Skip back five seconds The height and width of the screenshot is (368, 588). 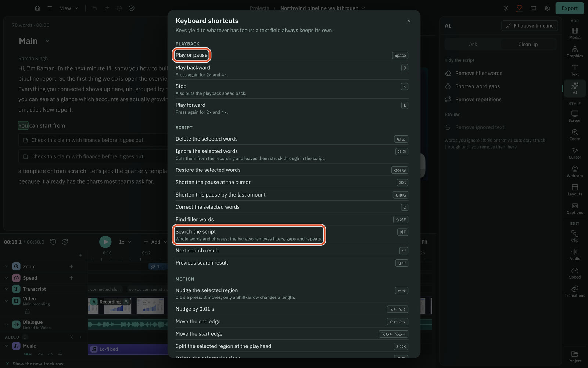click(53, 242)
